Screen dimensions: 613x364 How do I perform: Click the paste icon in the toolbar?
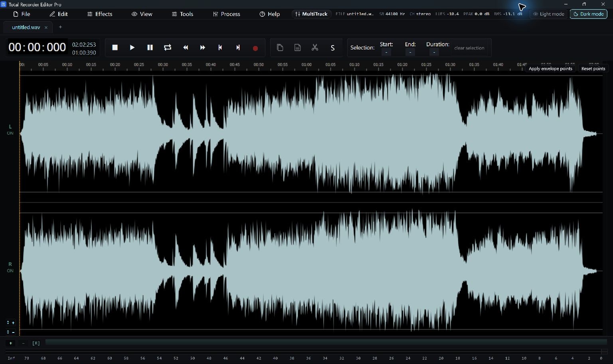[x=297, y=47]
